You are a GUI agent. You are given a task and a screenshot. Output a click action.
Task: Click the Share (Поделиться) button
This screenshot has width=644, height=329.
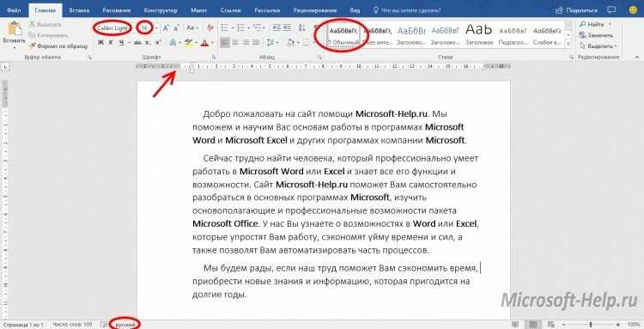[x=577, y=9]
